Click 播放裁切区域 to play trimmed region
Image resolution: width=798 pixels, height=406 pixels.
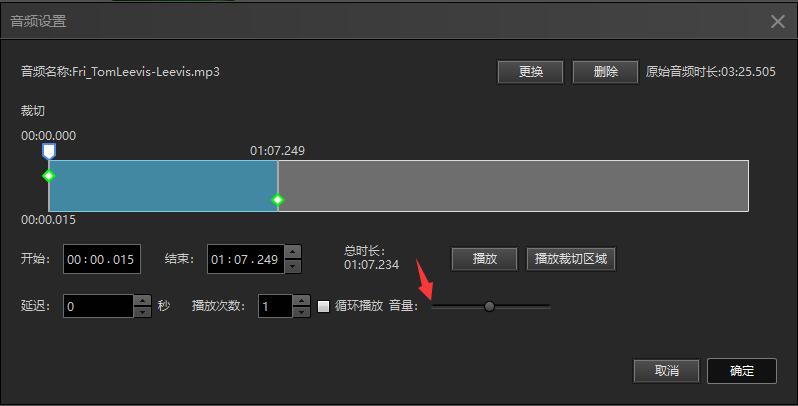tap(571, 259)
